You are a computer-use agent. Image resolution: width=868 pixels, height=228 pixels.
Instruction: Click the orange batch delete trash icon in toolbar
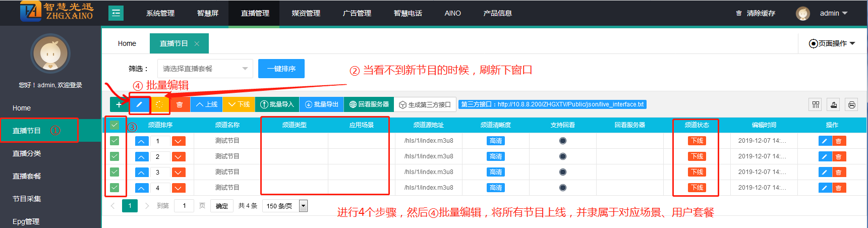(180, 104)
